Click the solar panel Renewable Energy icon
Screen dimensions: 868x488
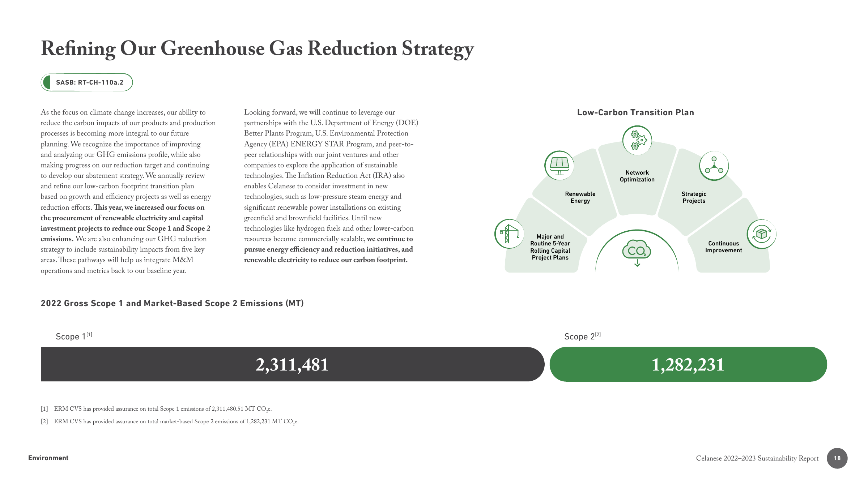coord(559,166)
